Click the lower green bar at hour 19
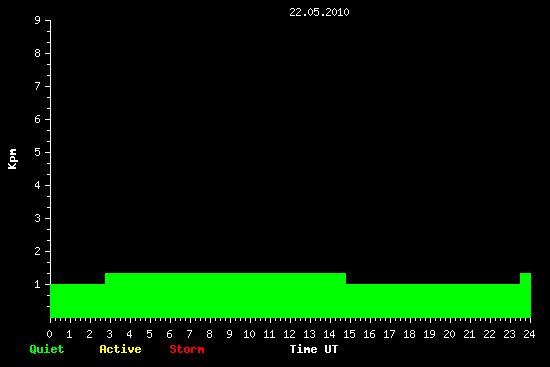 click(429, 301)
